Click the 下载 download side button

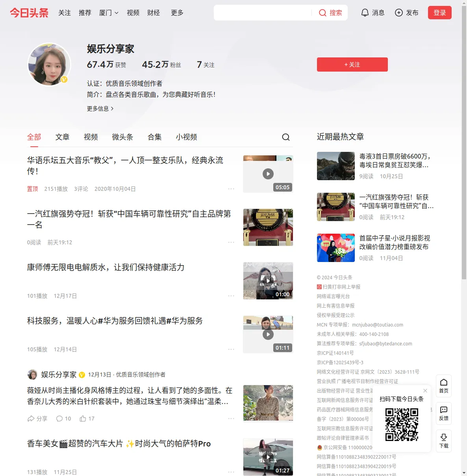444,441
